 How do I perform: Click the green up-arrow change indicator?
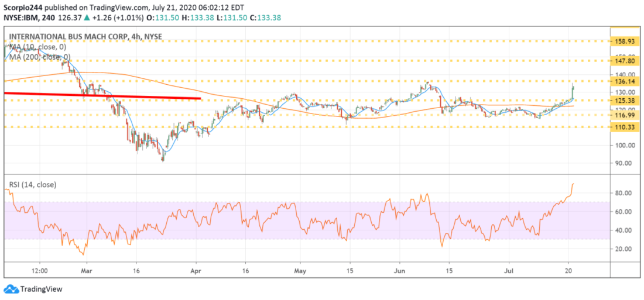(x=87, y=18)
